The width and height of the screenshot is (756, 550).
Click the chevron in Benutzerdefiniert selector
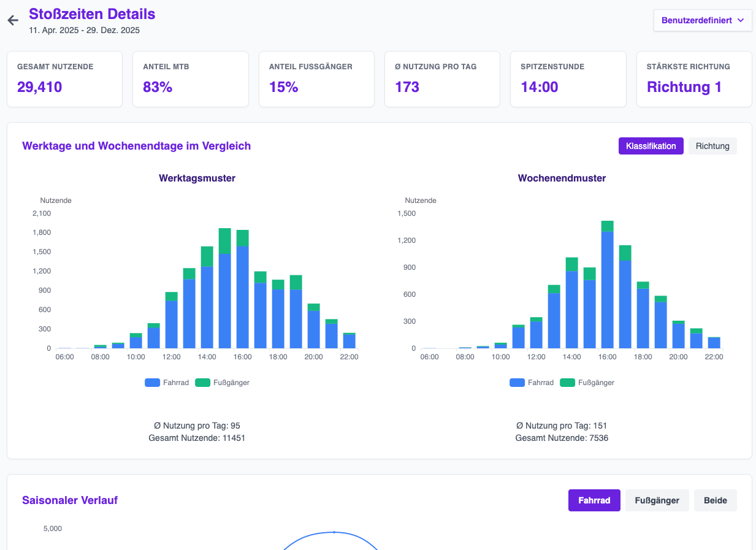coord(741,20)
